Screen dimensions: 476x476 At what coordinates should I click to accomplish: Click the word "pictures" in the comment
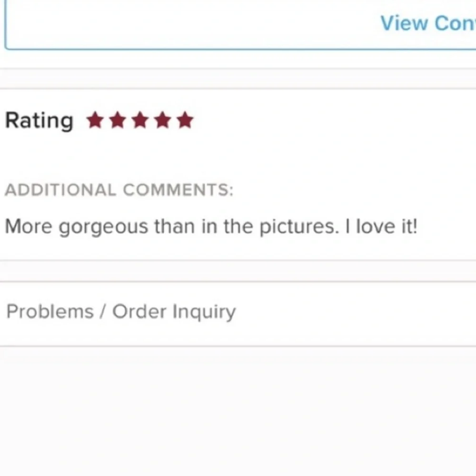[297, 227]
